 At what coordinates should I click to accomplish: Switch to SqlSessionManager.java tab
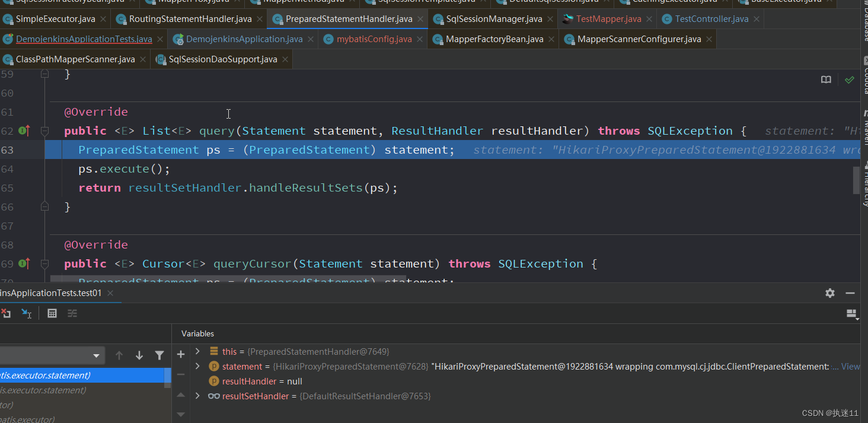click(494, 19)
